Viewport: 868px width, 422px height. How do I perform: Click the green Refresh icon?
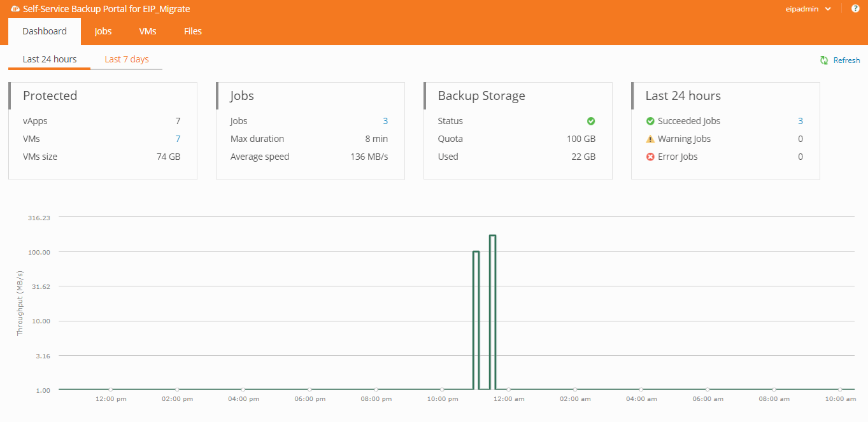[x=824, y=60]
